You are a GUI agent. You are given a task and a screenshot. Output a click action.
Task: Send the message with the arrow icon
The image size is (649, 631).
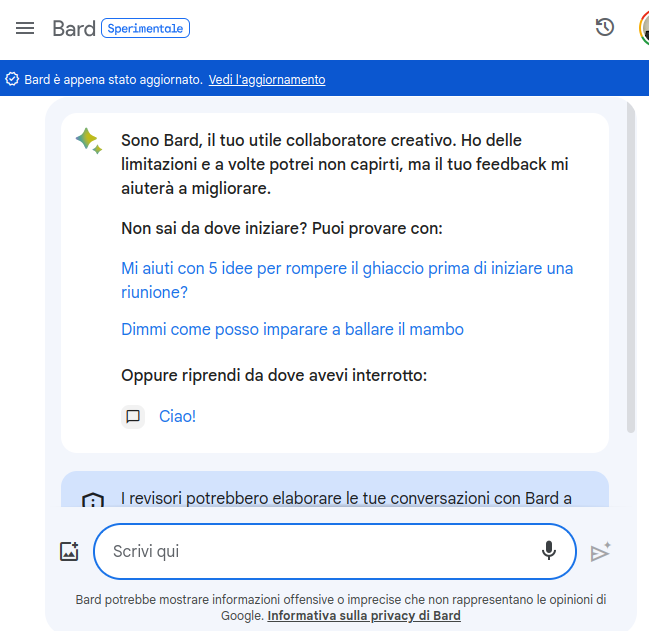(600, 552)
